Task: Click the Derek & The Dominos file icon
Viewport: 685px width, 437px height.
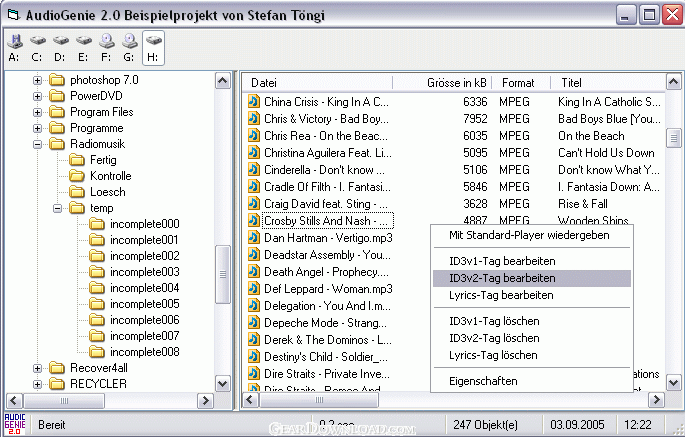Action: 253,340
